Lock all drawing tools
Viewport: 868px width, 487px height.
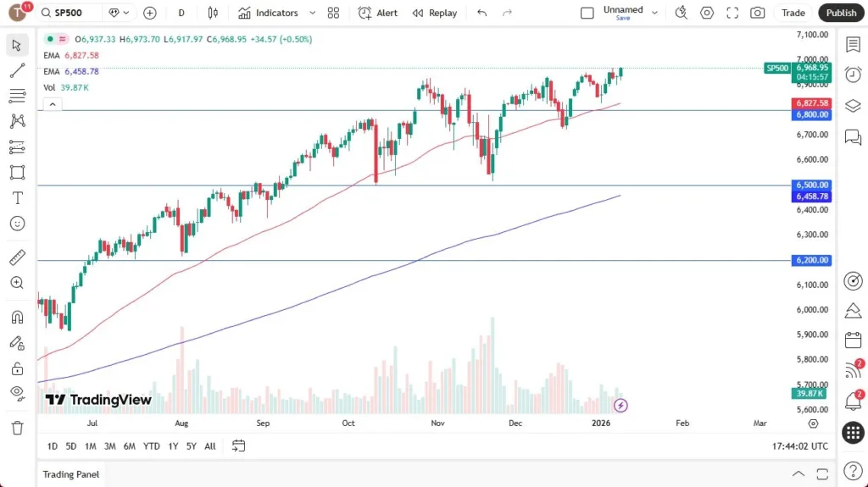[x=17, y=368]
